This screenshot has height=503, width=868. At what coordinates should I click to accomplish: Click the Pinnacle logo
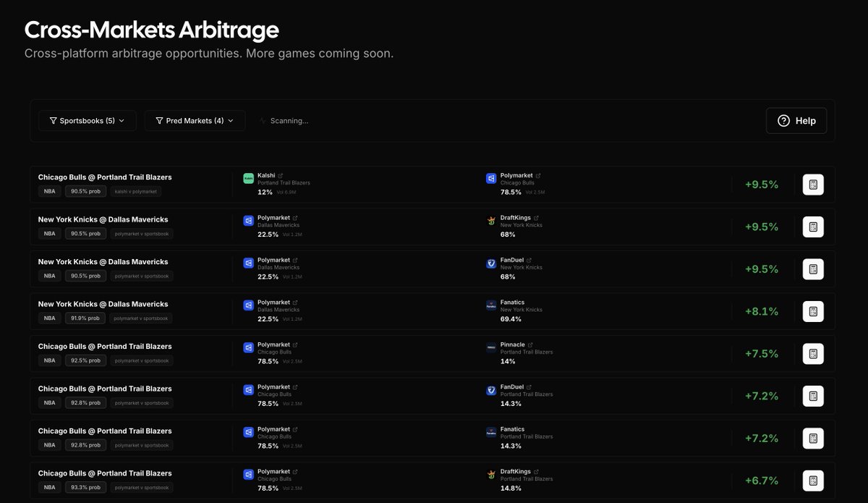(x=491, y=347)
